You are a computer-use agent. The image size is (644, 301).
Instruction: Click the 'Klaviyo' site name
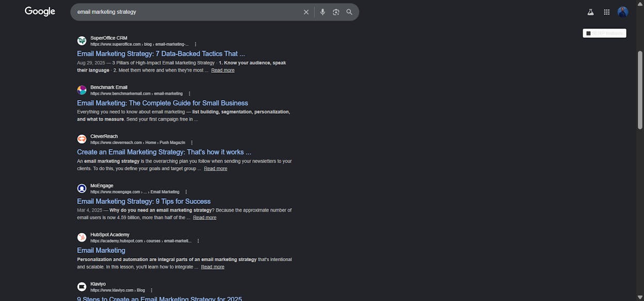pos(98,284)
